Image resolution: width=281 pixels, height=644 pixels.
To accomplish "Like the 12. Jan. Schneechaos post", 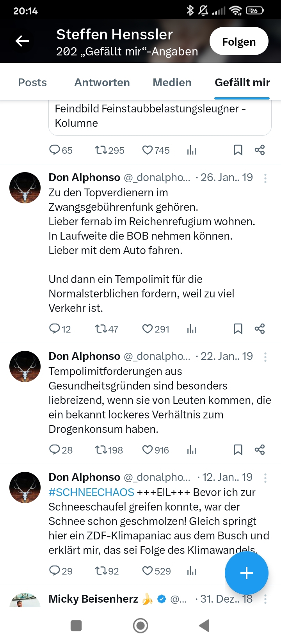I will click(x=148, y=571).
